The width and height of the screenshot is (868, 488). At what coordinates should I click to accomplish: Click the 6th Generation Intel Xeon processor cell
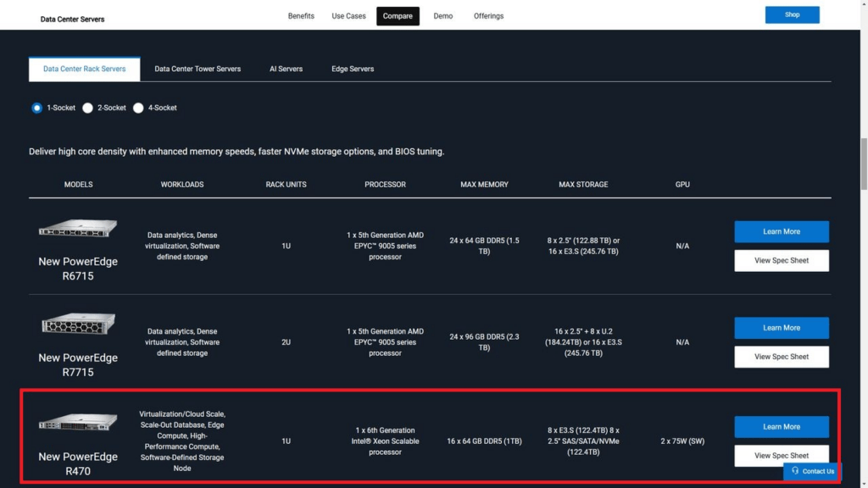pyautogui.click(x=385, y=441)
